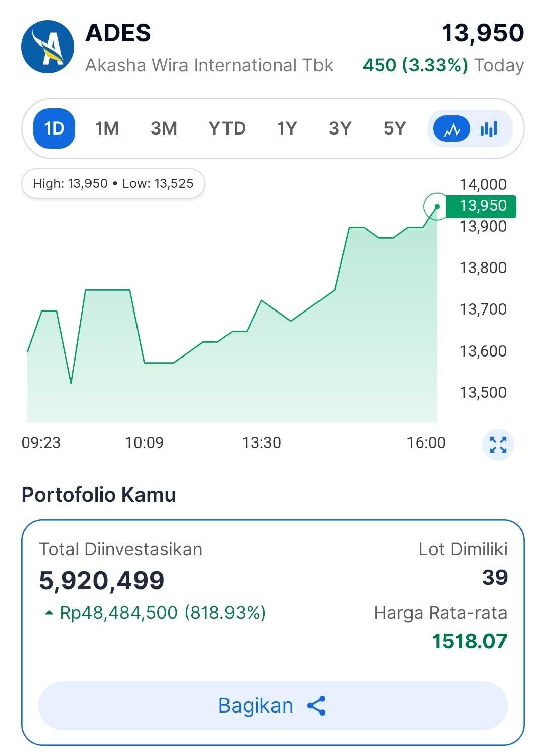Expand chart to fullscreen
Screen dimensions: 546x756
tap(498, 444)
